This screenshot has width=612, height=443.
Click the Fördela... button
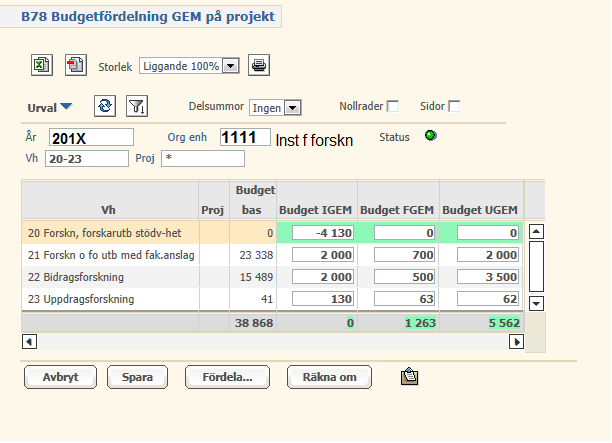click(228, 377)
